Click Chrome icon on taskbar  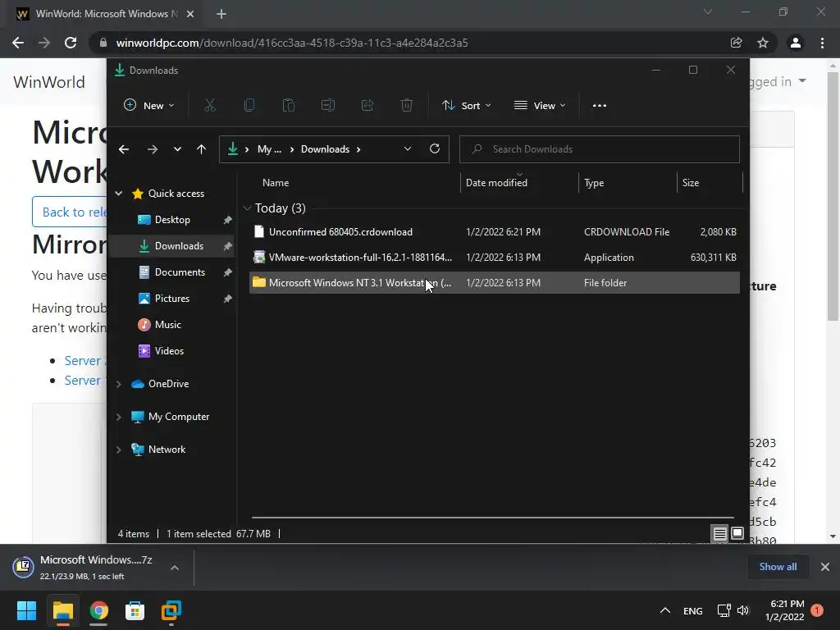point(98,610)
